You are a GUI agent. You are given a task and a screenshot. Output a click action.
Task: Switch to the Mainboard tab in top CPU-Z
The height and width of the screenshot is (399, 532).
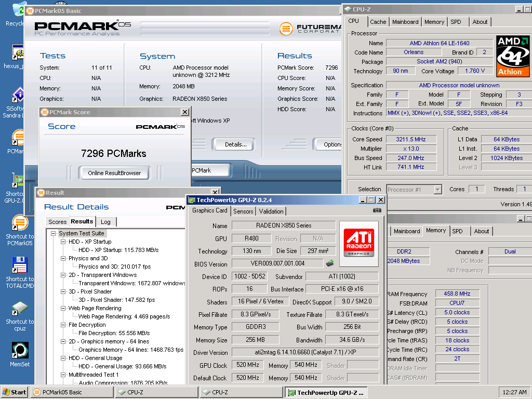pos(405,22)
